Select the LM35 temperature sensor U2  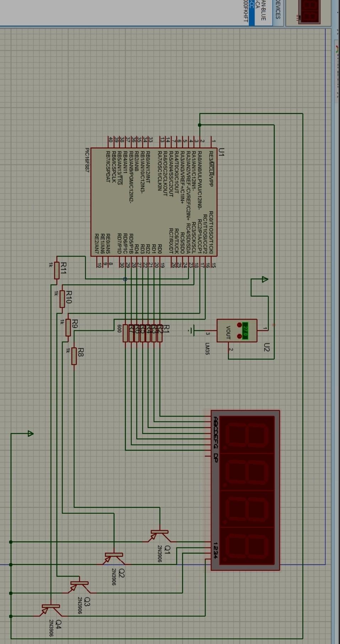tap(237, 331)
